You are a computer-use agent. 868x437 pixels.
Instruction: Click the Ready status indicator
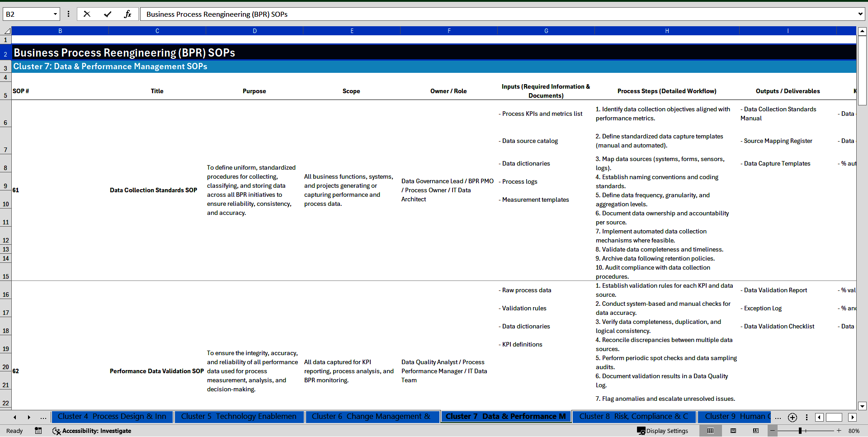tap(14, 431)
